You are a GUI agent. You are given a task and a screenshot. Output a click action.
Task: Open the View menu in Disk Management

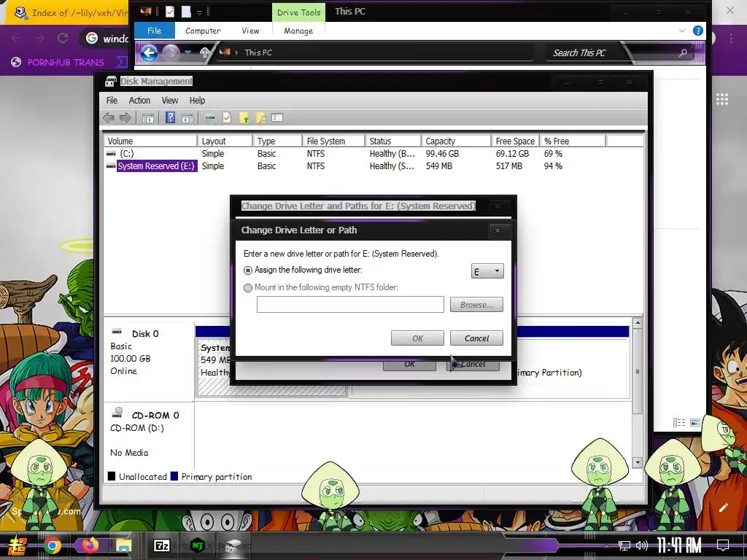pyautogui.click(x=169, y=101)
